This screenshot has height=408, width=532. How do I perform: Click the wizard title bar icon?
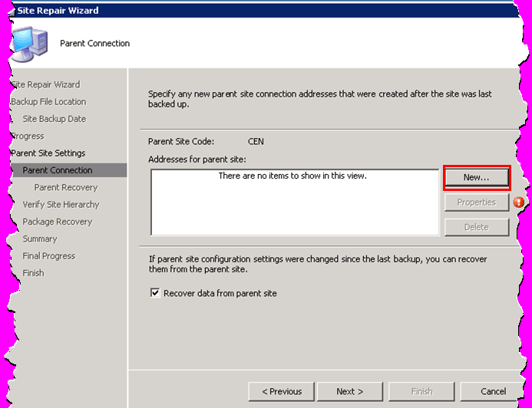pyautogui.click(x=12, y=12)
